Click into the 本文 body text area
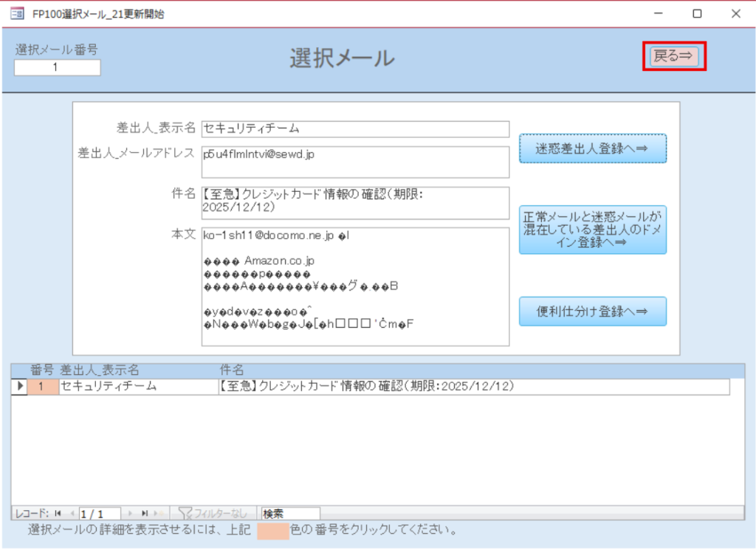This screenshot has width=756, height=550. (x=354, y=286)
